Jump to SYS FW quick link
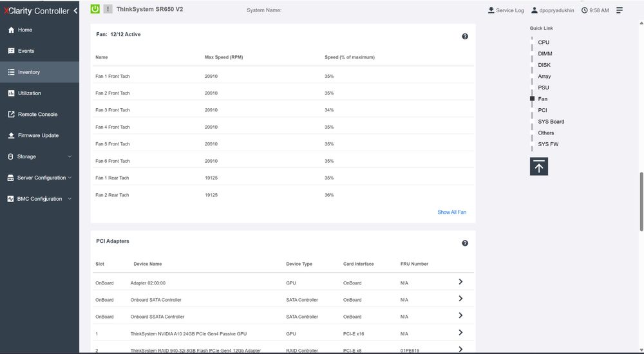Viewport: 644px width, 354px height. (x=548, y=144)
